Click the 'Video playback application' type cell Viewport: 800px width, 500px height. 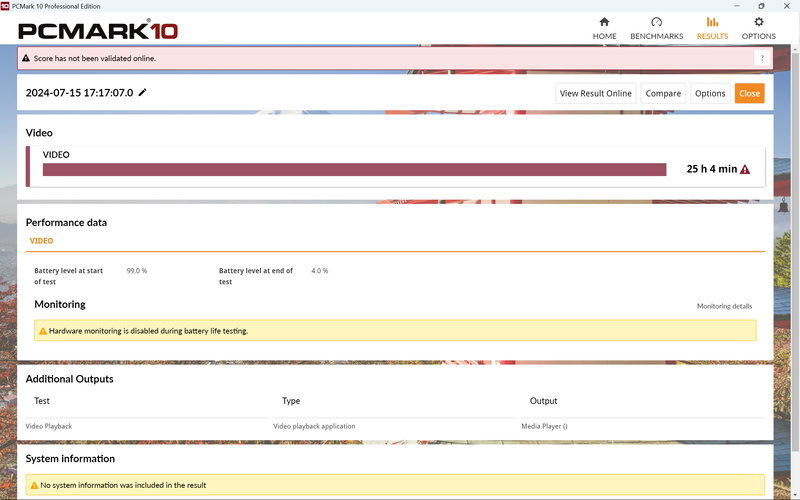pos(314,426)
